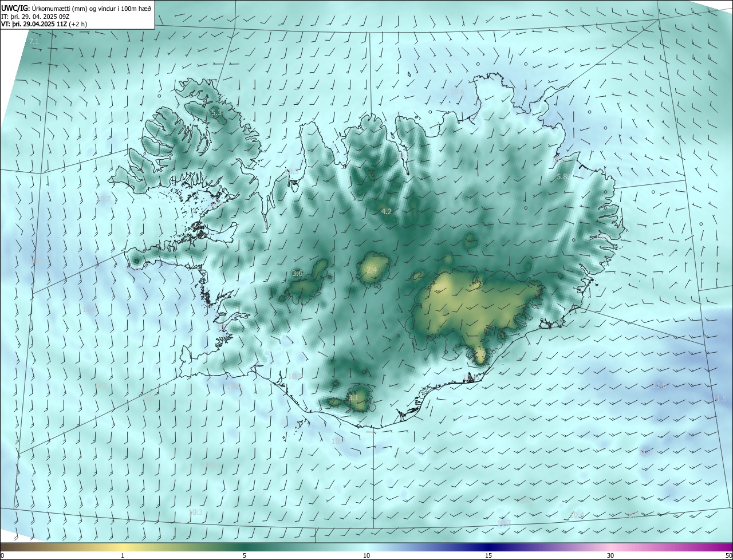Viewport: 733px width, 560px height.
Task: Click the '3.6' value on the western glacier
Action: click(297, 273)
